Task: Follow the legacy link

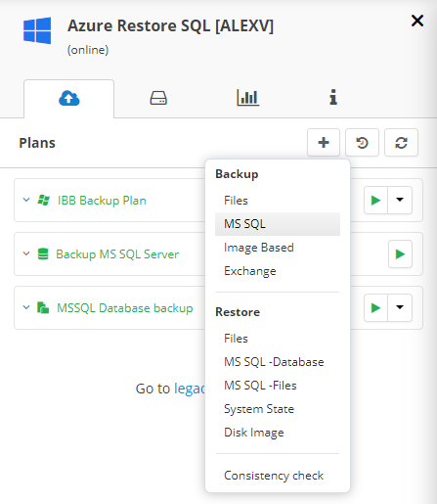Action: (x=190, y=389)
